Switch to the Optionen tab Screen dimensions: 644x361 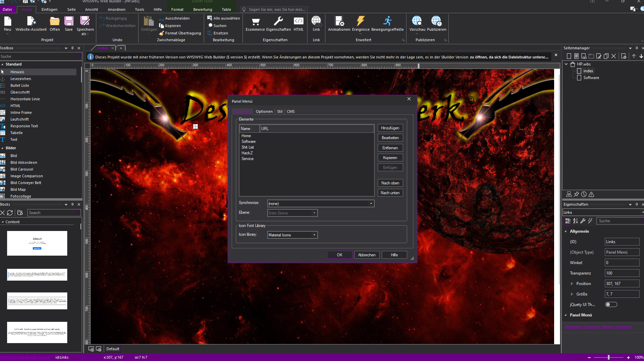(x=264, y=111)
